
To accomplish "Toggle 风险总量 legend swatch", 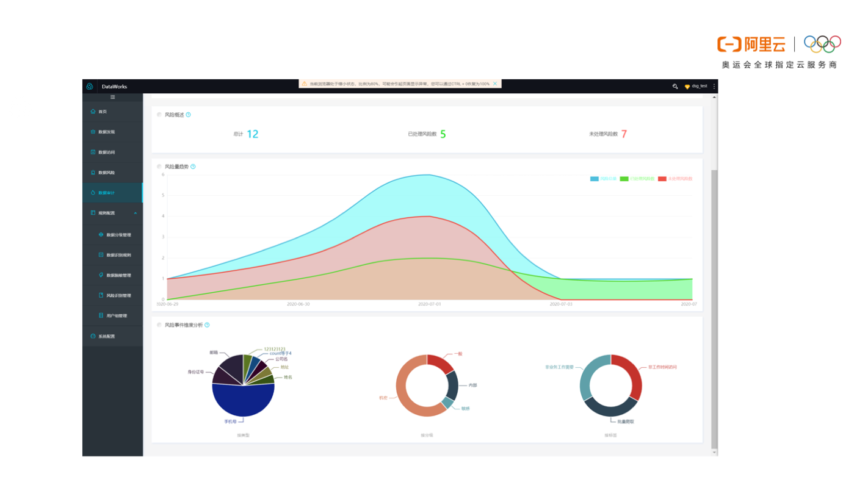I will coord(594,179).
